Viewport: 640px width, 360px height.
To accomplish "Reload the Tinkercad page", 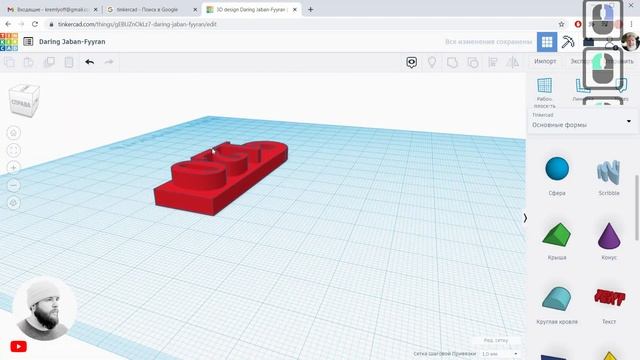I will [35, 24].
